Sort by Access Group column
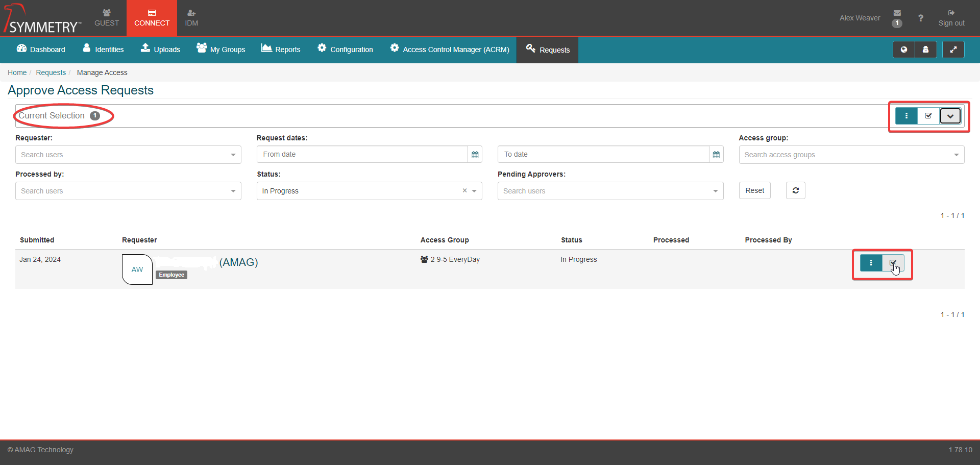Image resolution: width=980 pixels, height=465 pixels. [x=445, y=240]
